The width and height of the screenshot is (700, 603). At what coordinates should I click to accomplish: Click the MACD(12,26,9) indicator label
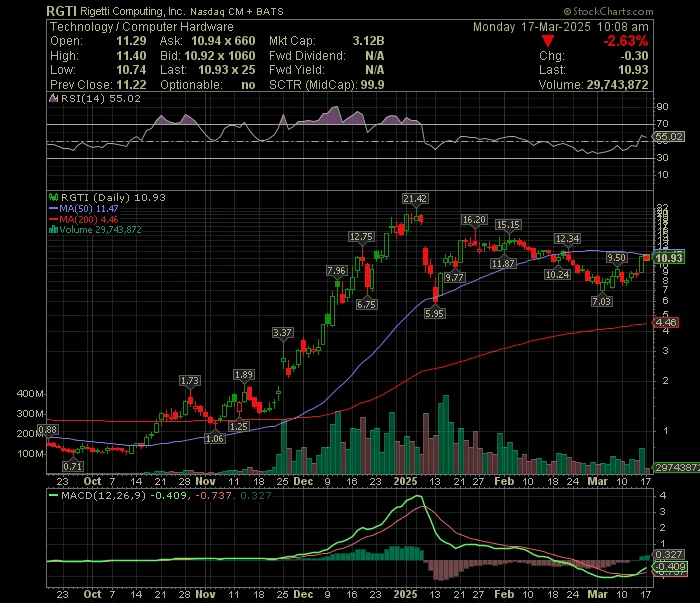click(104, 495)
